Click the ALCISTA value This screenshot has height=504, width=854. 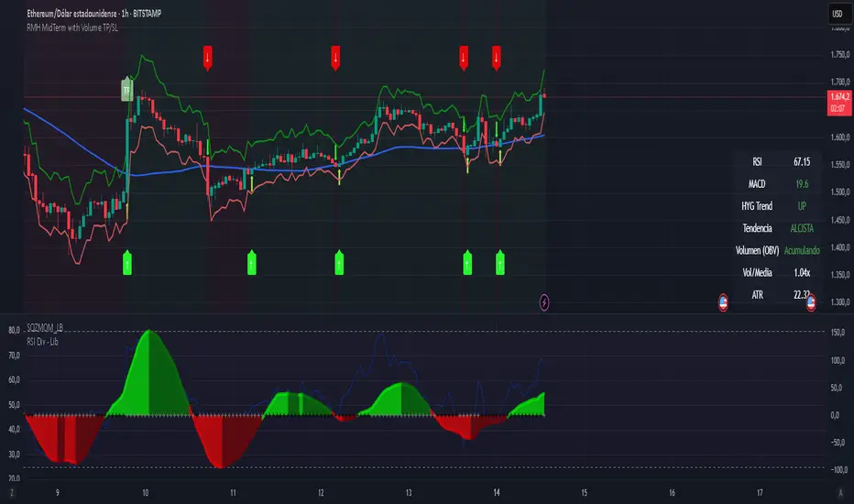point(802,228)
